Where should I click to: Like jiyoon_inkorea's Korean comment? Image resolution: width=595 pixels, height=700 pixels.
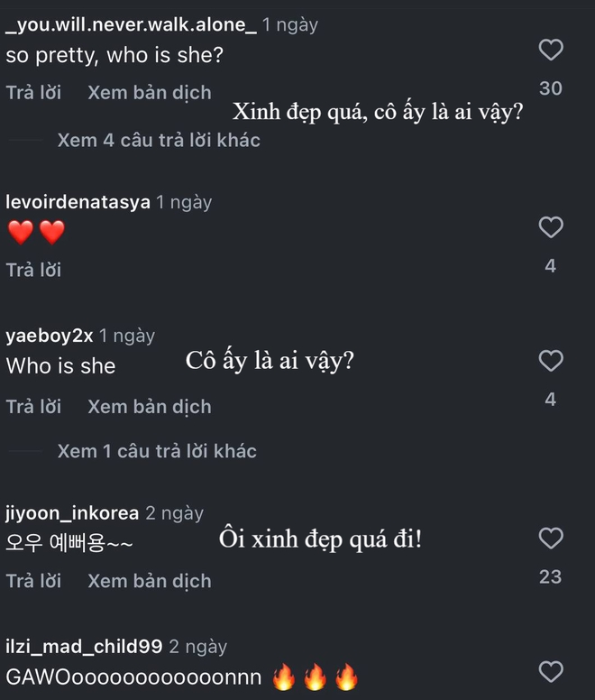tap(550, 539)
